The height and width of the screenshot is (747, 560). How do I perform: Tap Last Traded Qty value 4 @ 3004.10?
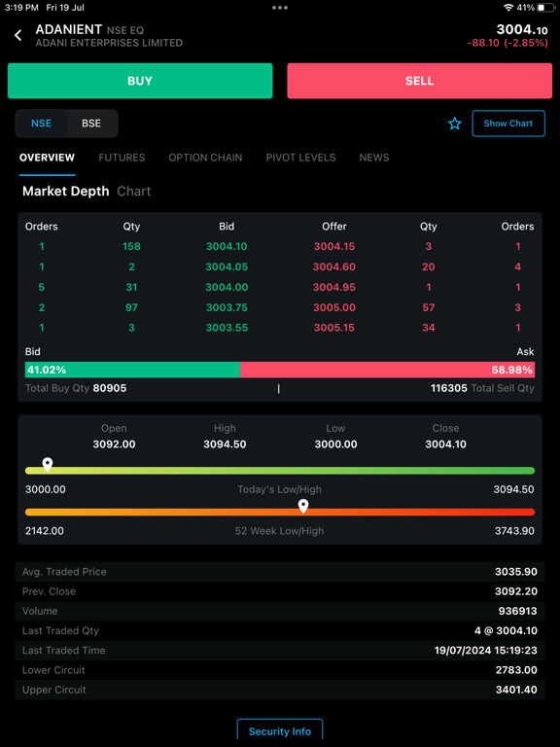pyautogui.click(x=506, y=630)
